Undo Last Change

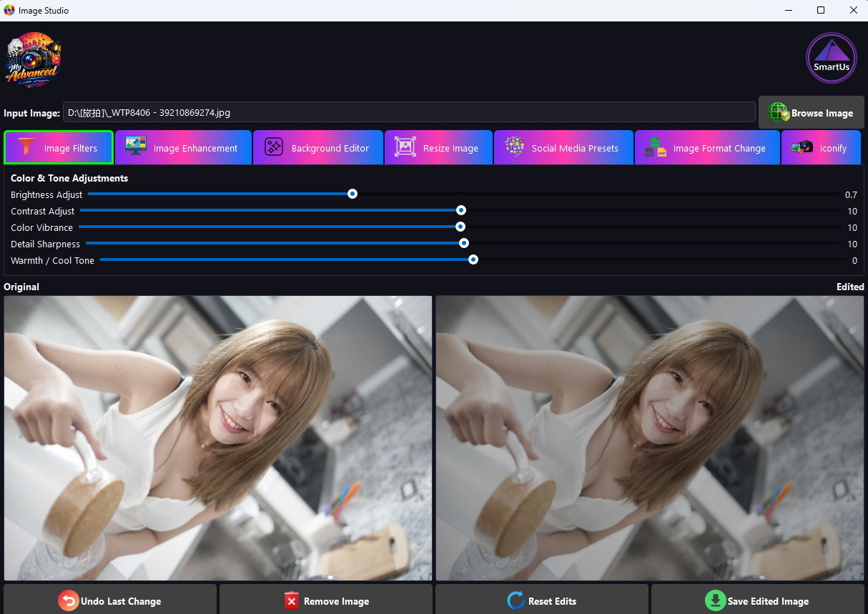coord(110,600)
